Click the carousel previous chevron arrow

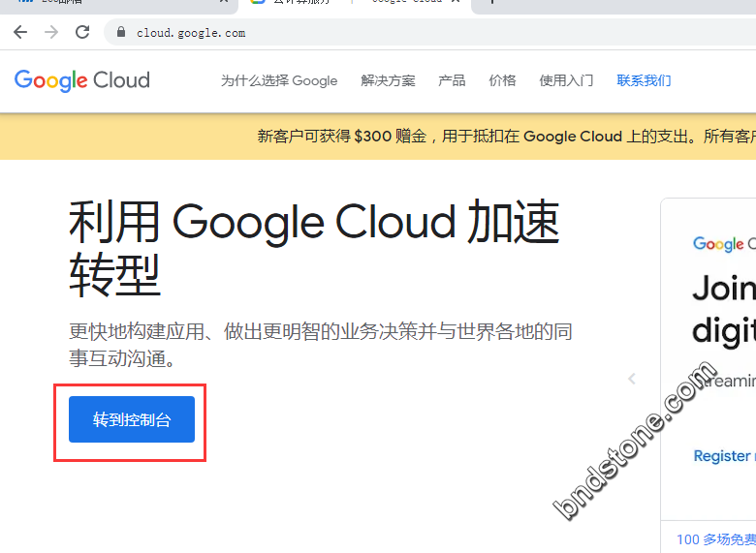point(632,379)
